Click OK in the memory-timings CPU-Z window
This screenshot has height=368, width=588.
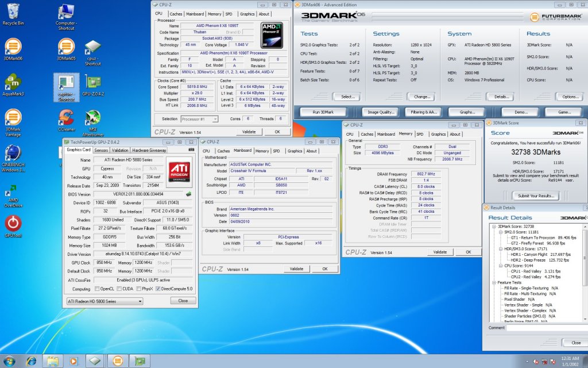[469, 252]
